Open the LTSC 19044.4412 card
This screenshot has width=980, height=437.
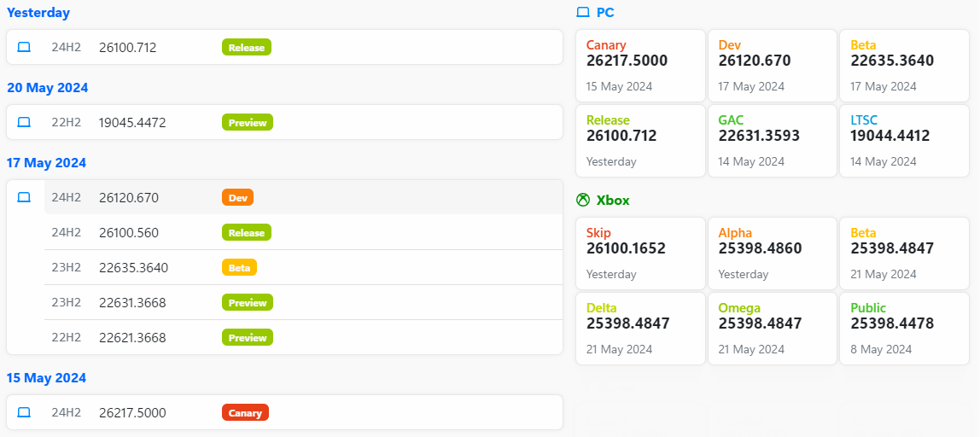click(904, 141)
